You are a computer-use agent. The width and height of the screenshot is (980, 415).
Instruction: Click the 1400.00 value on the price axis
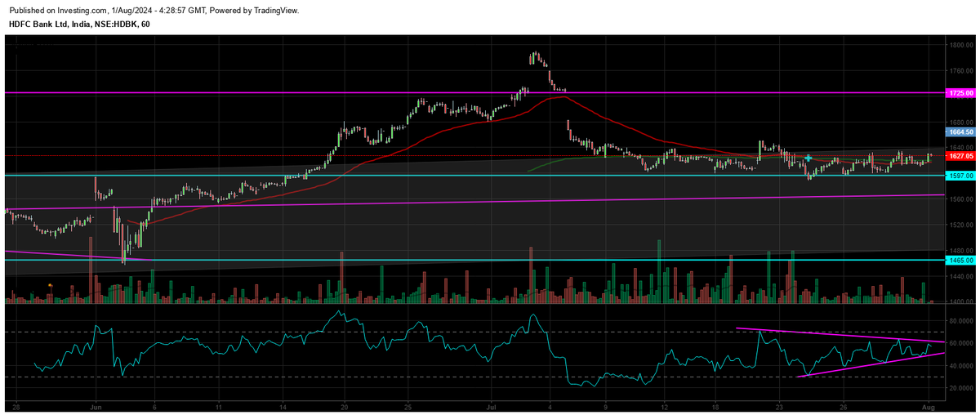click(x=960, y=301)
